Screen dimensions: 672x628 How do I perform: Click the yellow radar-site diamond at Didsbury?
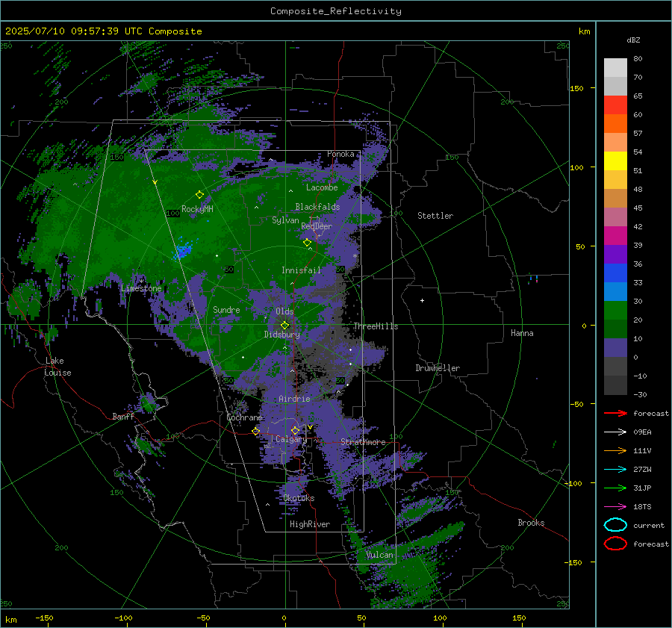coord(284,326)
